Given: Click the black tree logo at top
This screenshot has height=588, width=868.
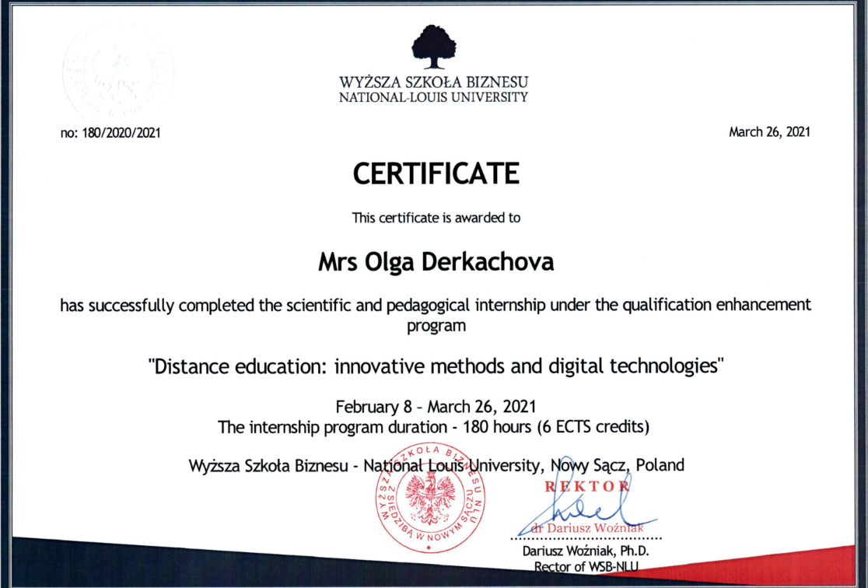Looking at the screenshot, I should [434, 47].
